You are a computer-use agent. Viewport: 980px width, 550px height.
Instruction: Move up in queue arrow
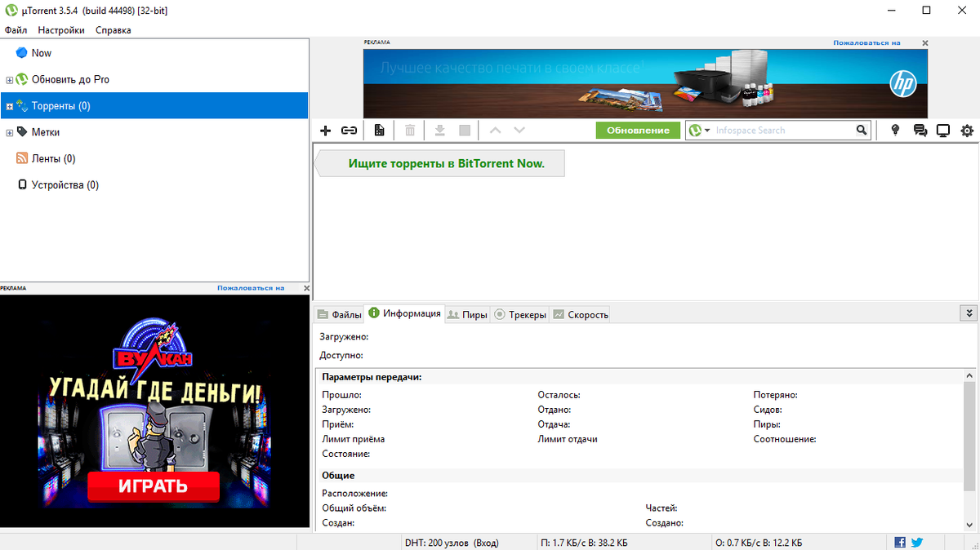pyautogui.click(x=494, y=131)
